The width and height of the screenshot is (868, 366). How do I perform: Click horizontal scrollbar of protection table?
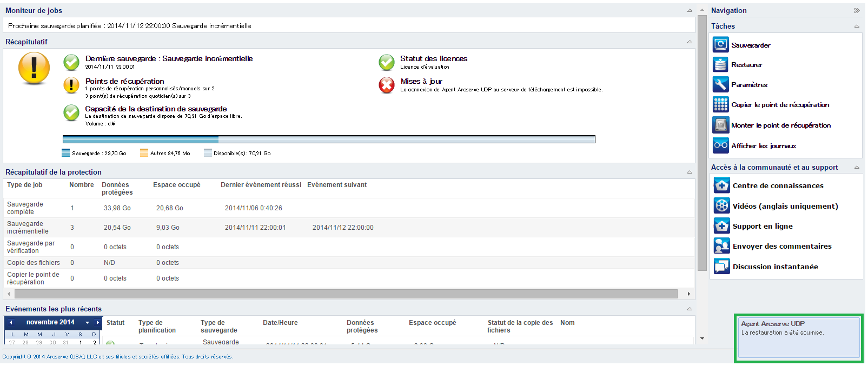(x=346, y=294)
